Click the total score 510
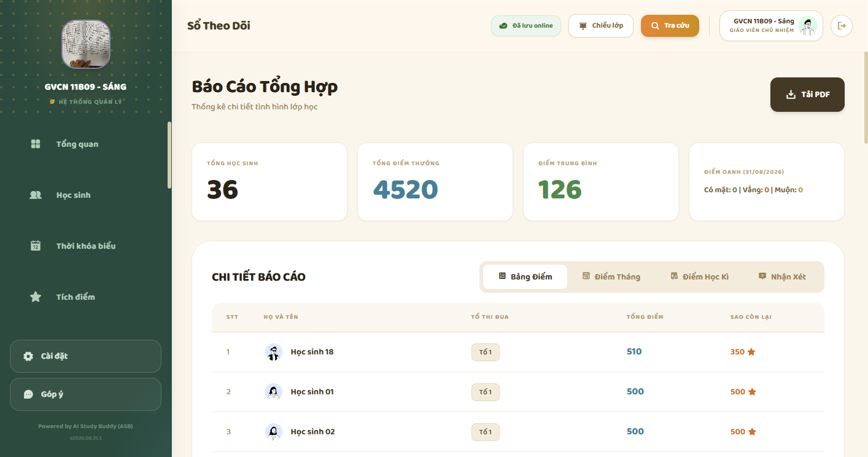 pyautogui.click(x=634, y=352)
